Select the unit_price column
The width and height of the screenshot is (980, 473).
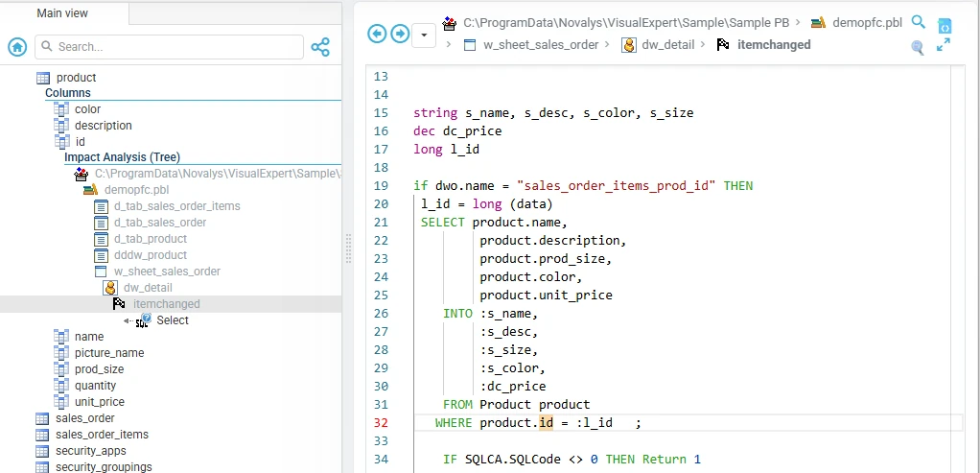pos(100,402)
